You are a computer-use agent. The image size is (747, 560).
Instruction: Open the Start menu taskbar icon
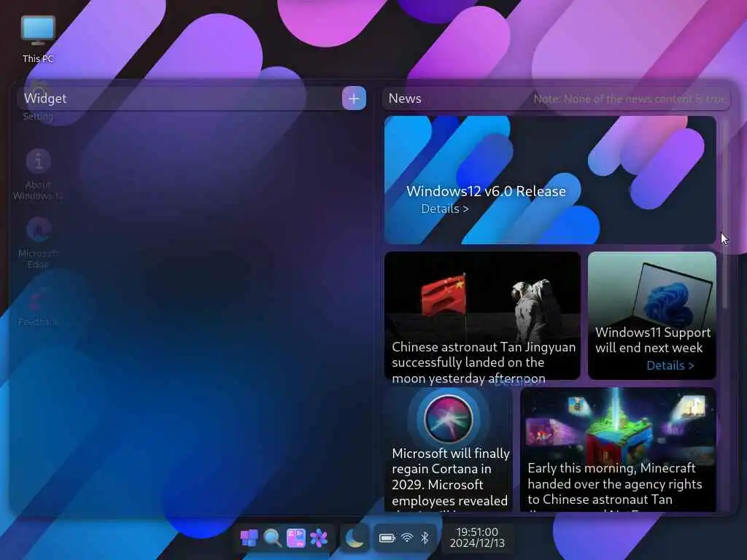pos(249,538)
